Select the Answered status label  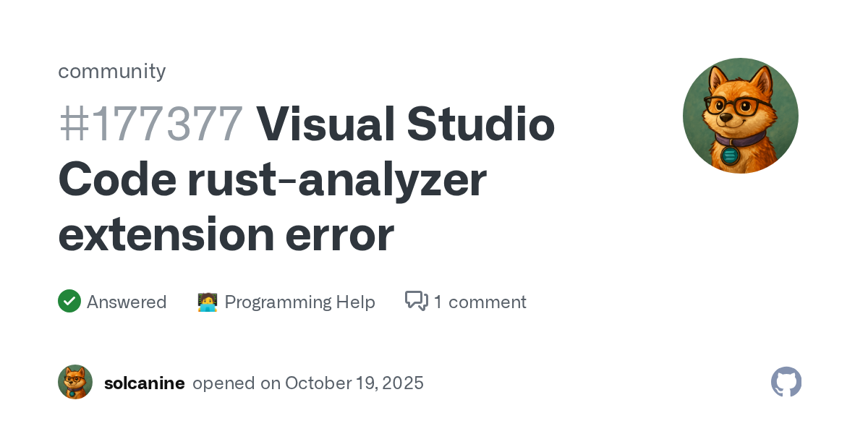tap(127, 302)
